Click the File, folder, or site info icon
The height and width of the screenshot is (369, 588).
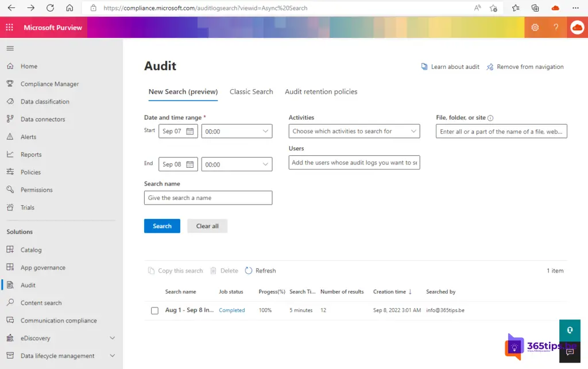pyautogui.click(x=490, y=118)
